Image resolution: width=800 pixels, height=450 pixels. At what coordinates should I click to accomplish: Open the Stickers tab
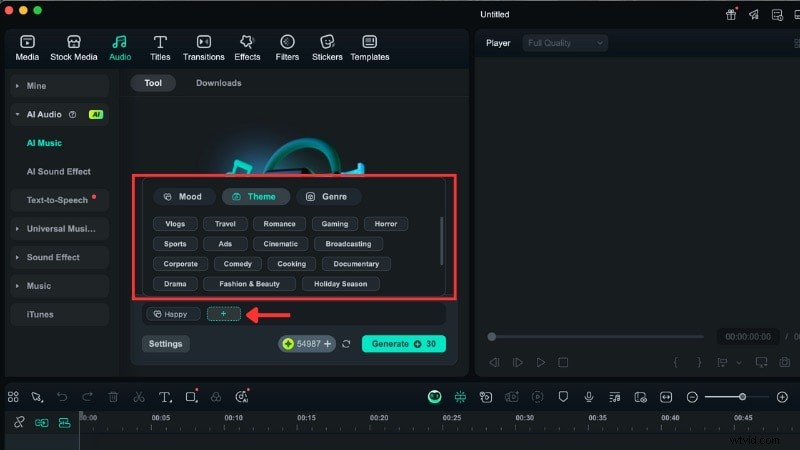click(327, 48)
